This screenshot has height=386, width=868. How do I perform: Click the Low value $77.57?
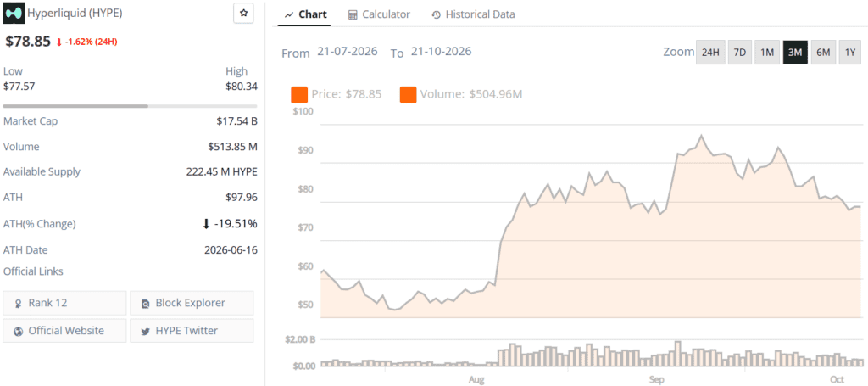pos(19,86)
